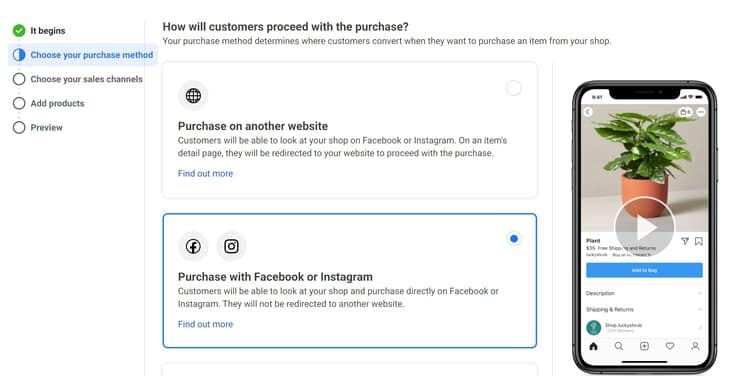
Task: Tap the profile icon in phone preview
Action: click(x=695, y=346)
